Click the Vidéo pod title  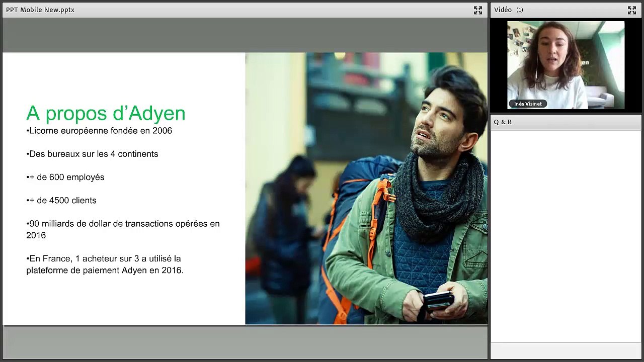503,10
